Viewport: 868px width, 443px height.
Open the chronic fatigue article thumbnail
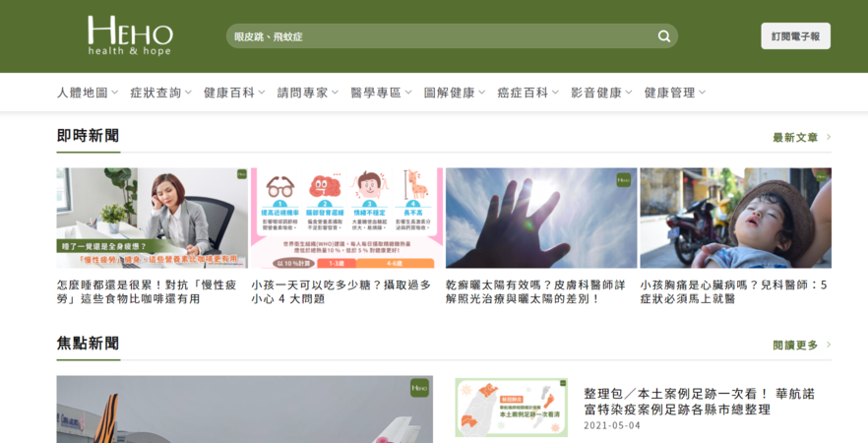point(152,218)
